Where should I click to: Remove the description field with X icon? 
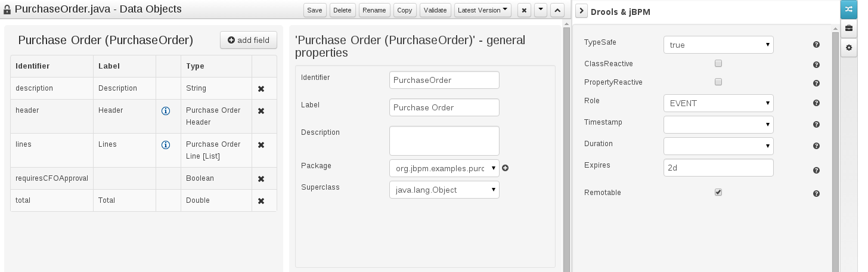point(261,89)
